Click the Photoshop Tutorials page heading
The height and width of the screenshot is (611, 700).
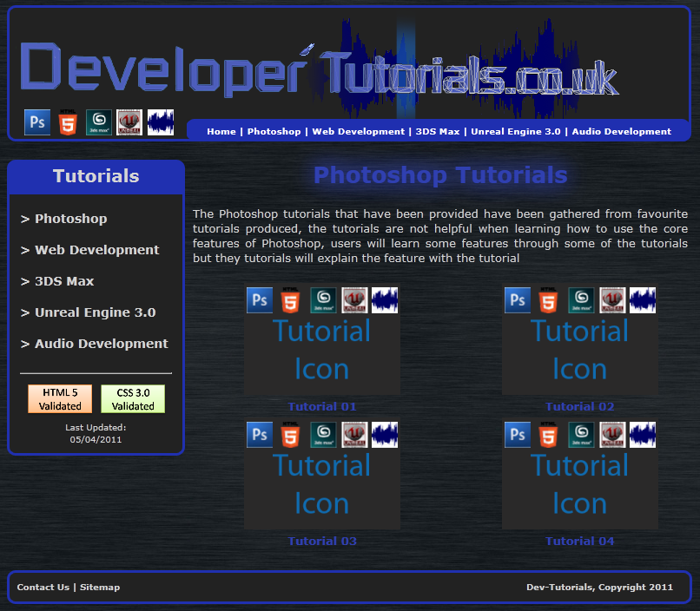[440, 175]
